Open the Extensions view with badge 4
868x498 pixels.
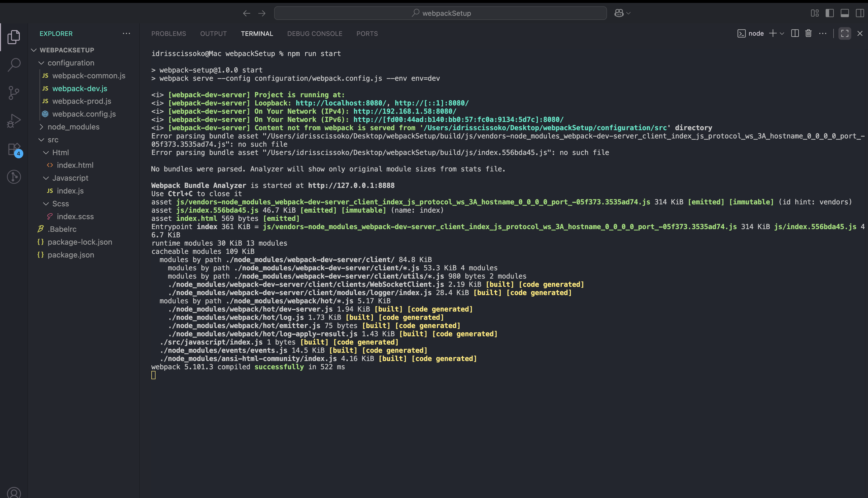point(14,149)
